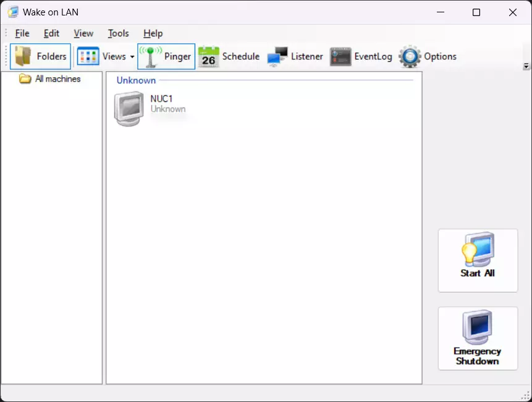Expand the toolbar overflow arrow
The image size is (532, 402).
(526, 66)
